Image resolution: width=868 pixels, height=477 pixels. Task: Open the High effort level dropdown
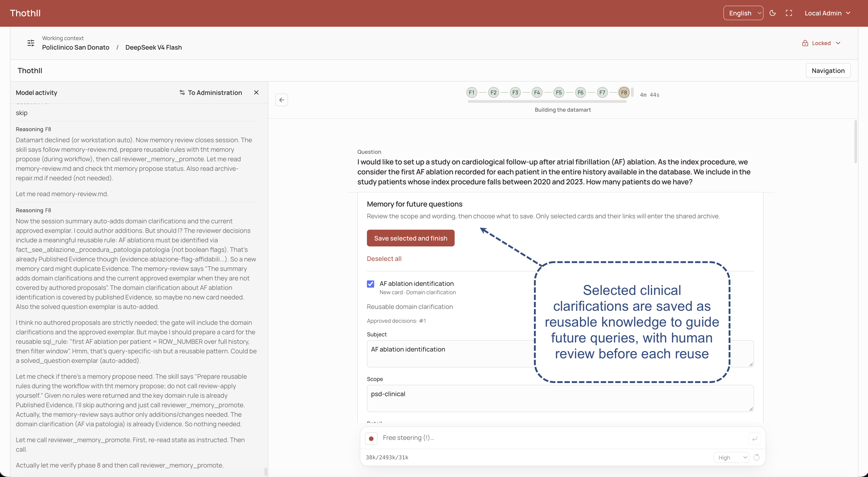tap(731, 458)
